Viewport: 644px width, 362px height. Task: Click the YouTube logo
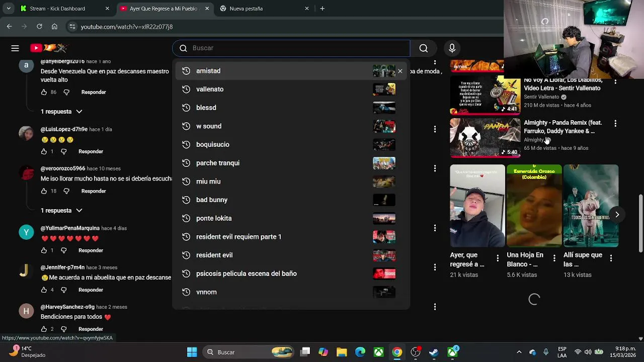(x=49, y=48)
